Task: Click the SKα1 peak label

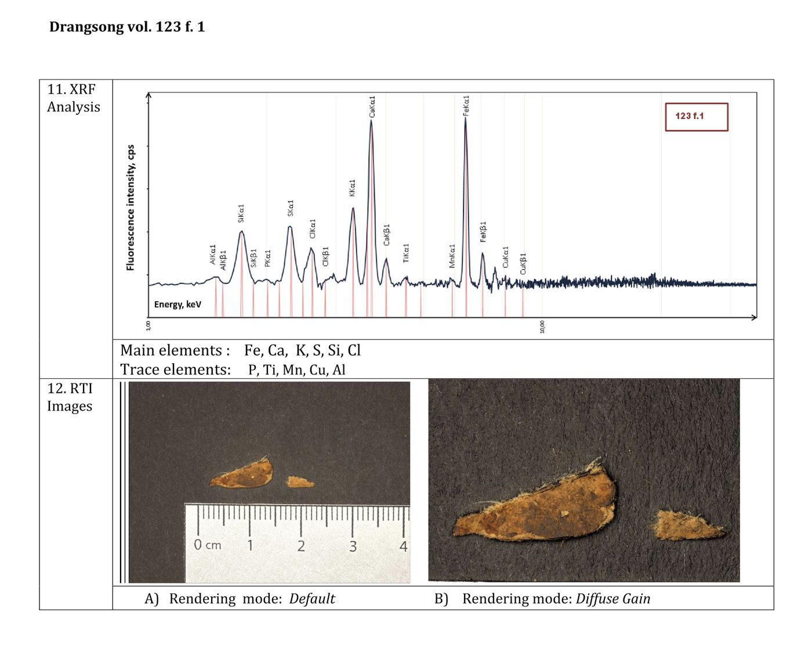Action: pos(291,208)
